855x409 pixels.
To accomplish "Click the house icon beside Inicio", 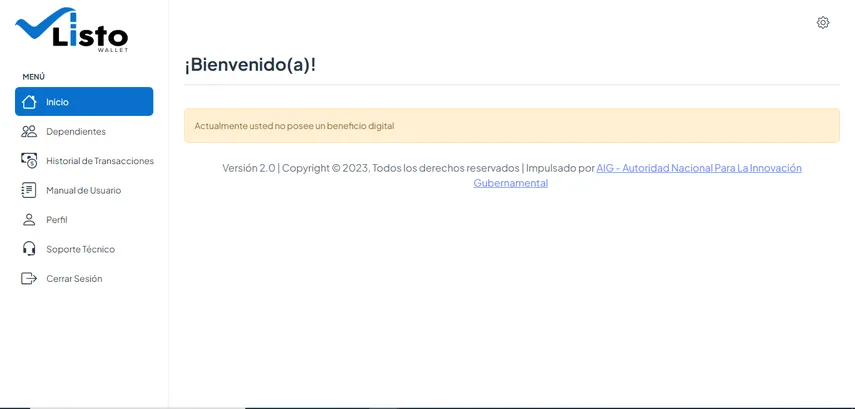I will pyautogui.click(x=29, y=102).
